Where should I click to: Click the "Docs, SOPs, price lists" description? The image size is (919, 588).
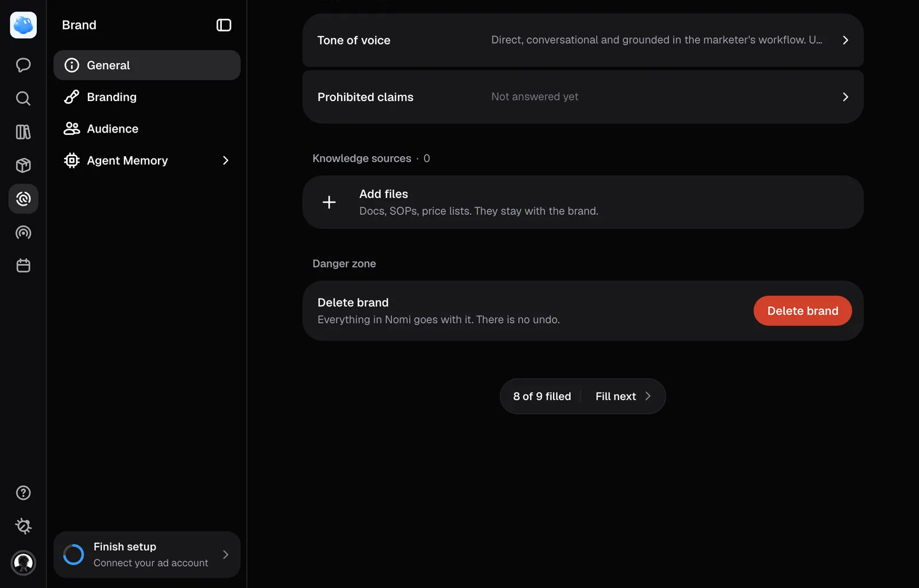[479, 211]
